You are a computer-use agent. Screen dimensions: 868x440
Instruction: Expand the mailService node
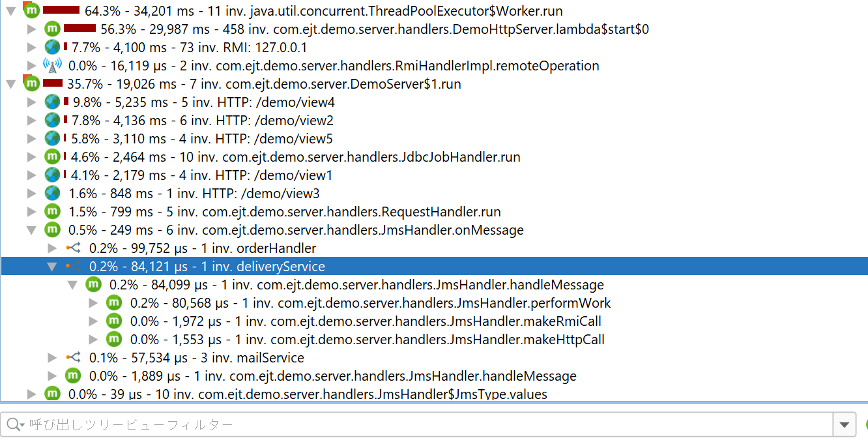coord(52,358)
